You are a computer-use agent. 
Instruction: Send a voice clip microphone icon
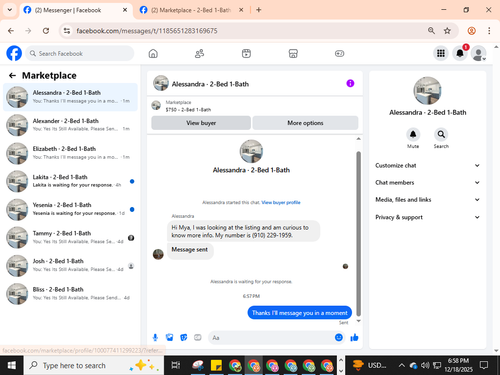click(155, 338)
